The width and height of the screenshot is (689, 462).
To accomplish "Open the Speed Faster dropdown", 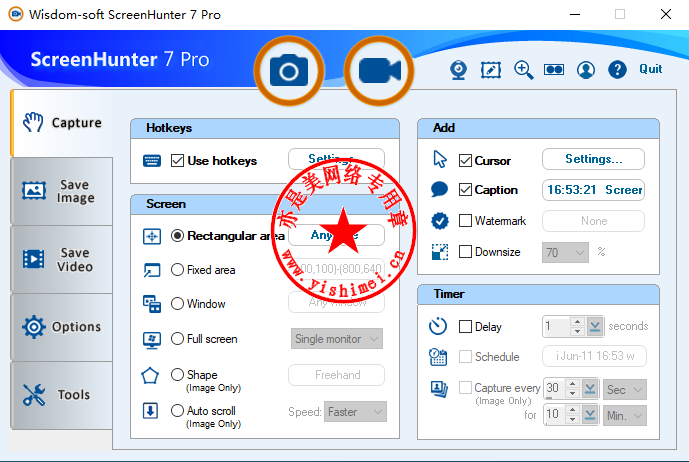I will 355,412.
